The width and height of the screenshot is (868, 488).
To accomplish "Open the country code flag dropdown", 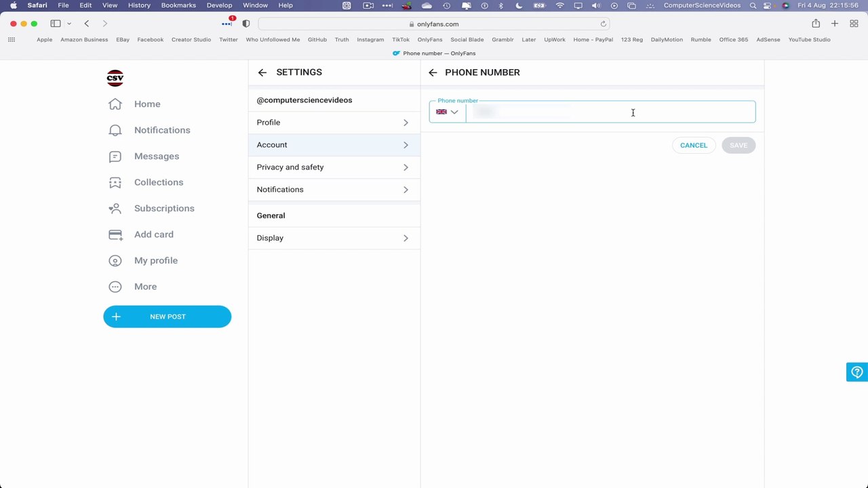I will [448, 112].
